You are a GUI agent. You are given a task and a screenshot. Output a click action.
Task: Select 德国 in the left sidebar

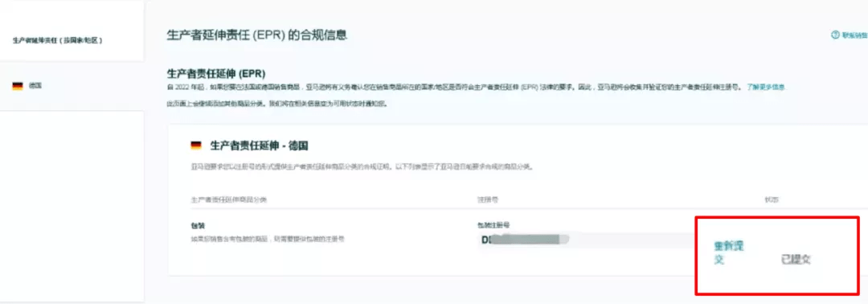pos(35,86)
